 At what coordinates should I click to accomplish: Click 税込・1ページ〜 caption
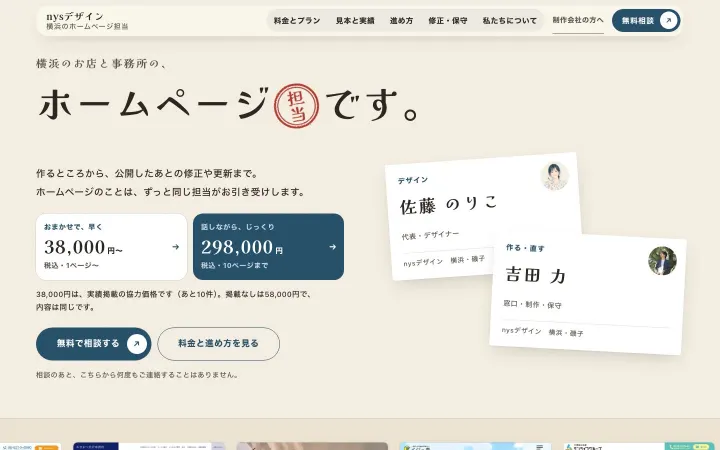click(x=71, y=265)
